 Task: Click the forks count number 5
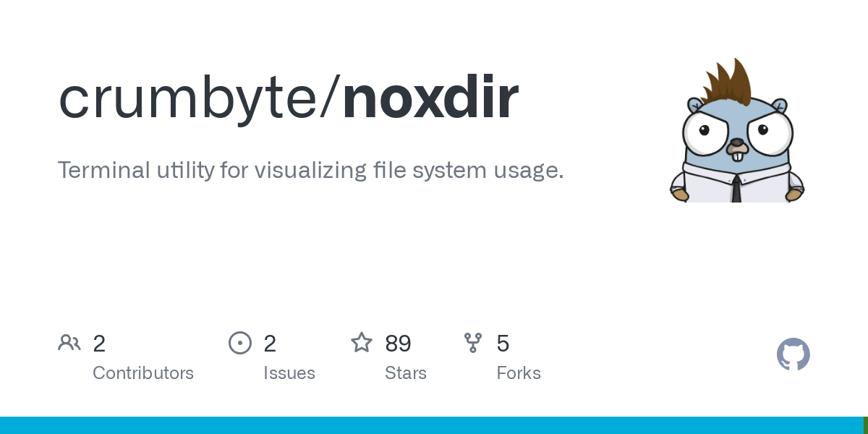(503, 344)
